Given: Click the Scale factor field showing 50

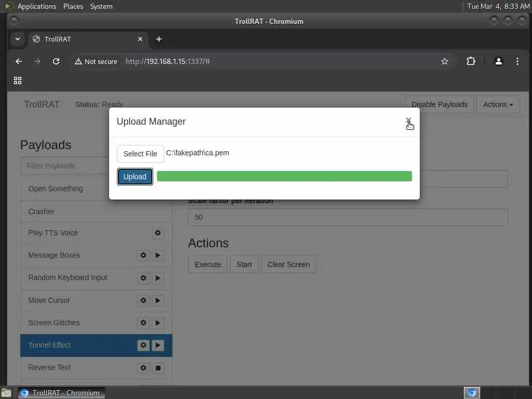Looking at the screenshot, I should point(348,217).
